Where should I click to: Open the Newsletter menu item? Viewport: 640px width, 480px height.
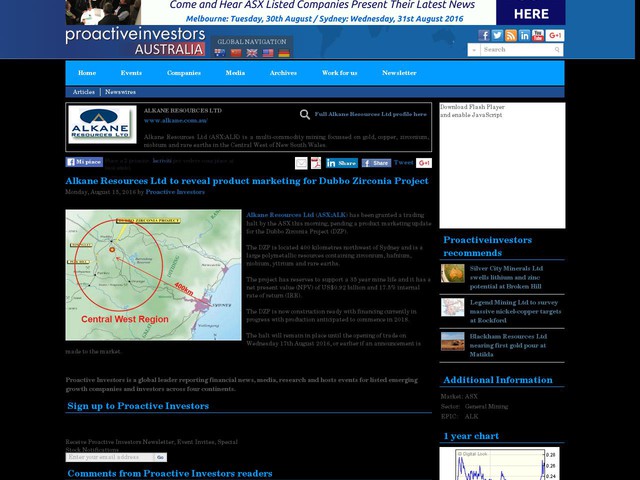[x=399, y=73]
